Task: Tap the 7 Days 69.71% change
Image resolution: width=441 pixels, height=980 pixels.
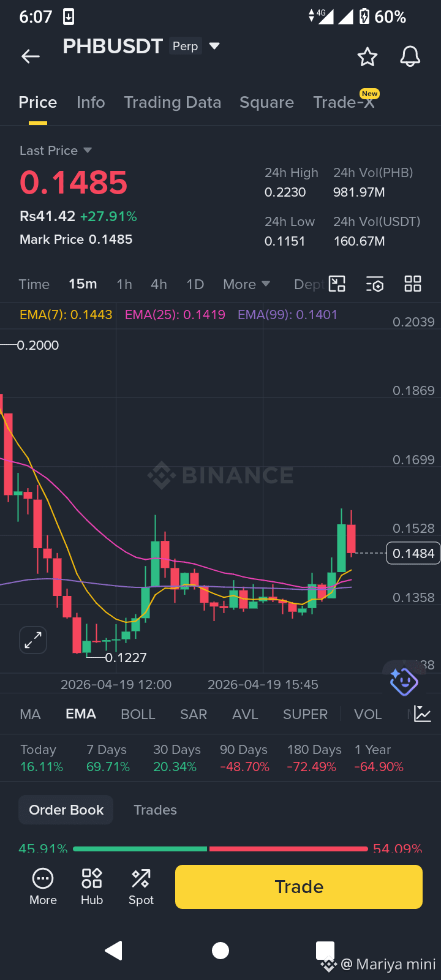Action: click(x=108, y=758)
